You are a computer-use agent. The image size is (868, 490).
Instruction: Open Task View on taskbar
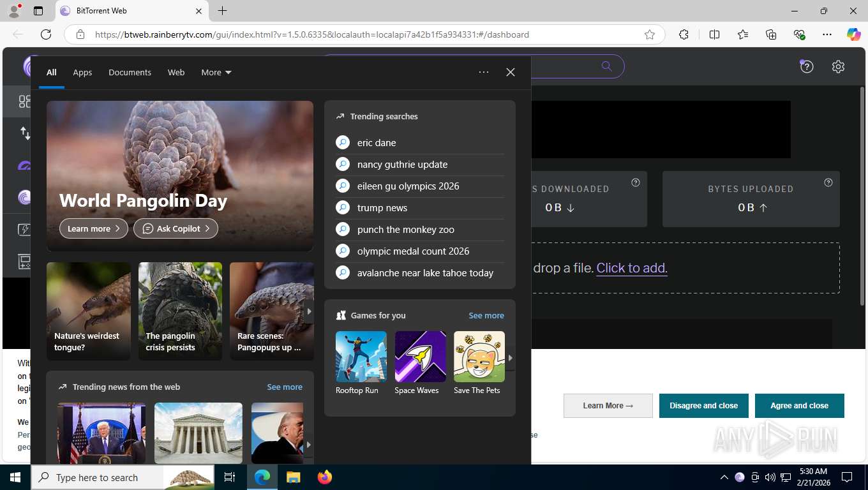[230, 477]
